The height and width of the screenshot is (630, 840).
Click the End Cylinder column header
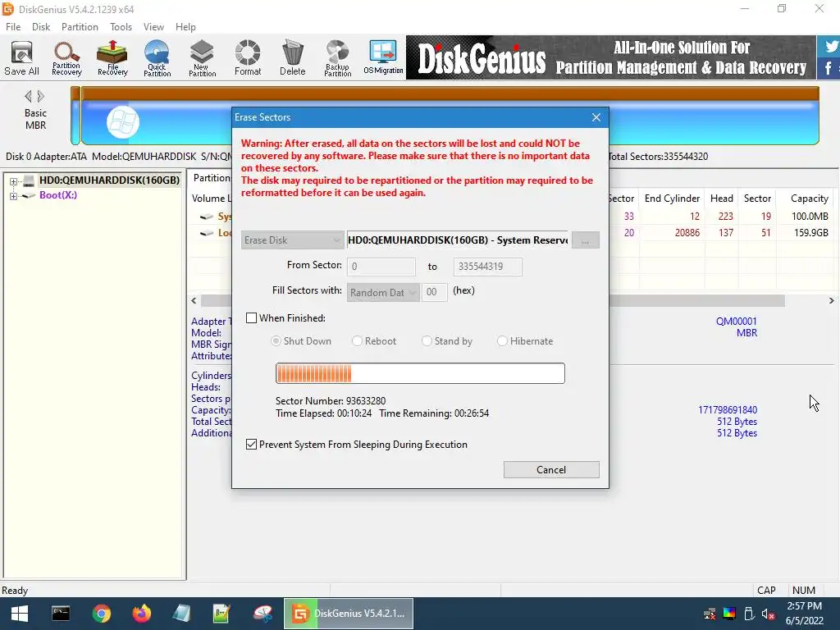(x=672, y=199)
